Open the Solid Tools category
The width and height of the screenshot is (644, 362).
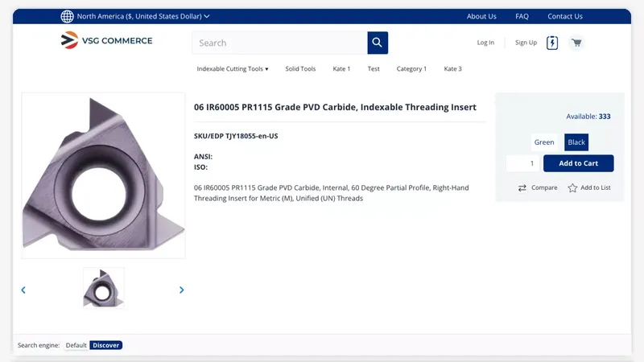300,69
